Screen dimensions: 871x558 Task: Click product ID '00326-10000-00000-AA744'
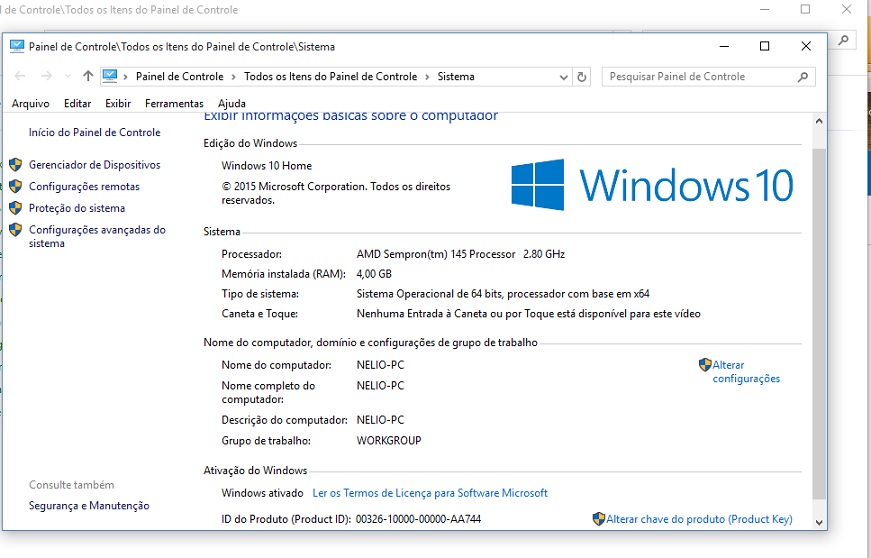point(418,519)
